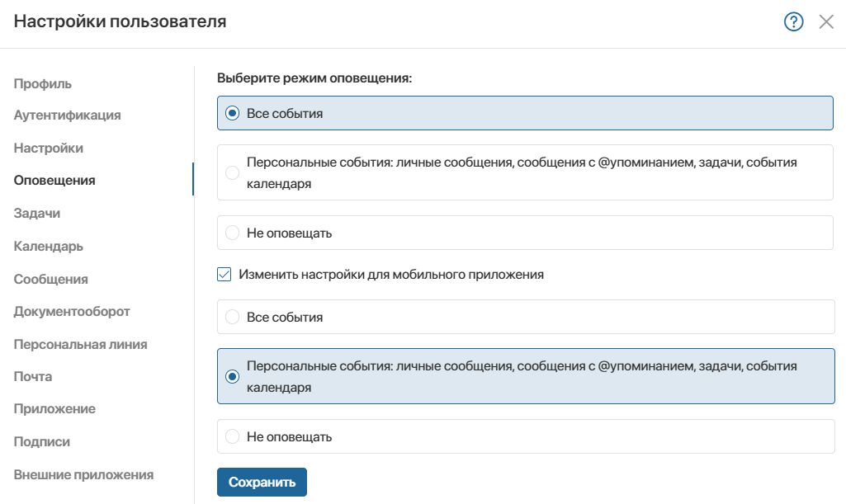Go to Подписи settings
Viewport: 846px width, 504px height.
(42, 442)
